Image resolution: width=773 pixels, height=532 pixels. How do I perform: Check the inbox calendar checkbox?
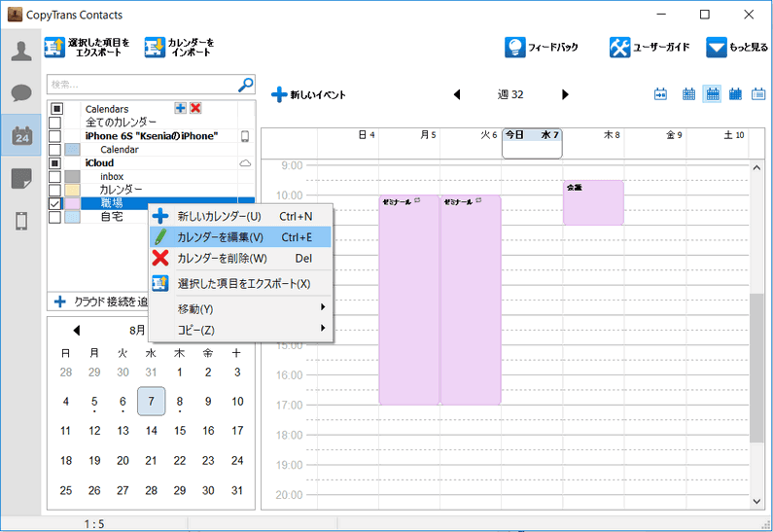54,176
